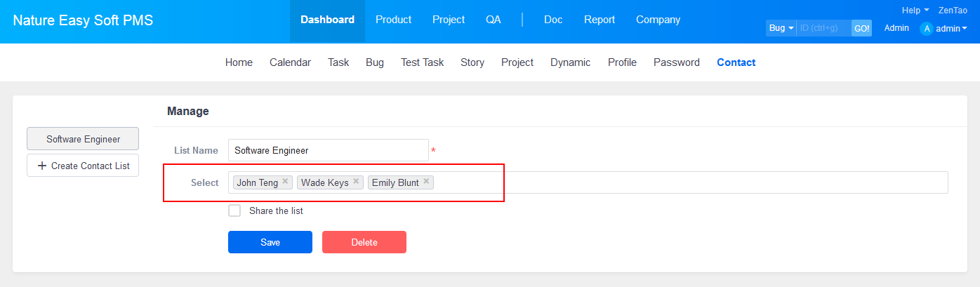Remove Wade Keys tag with x icon

pos(356,182)
